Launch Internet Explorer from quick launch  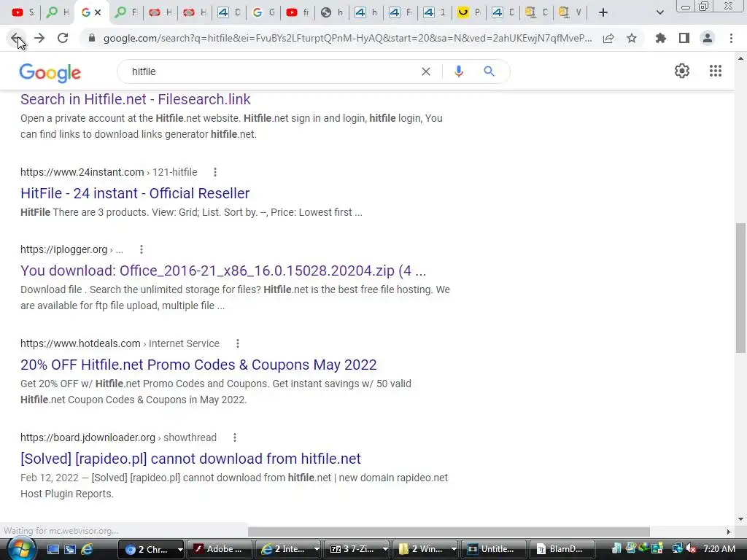(x=87, y=550)
